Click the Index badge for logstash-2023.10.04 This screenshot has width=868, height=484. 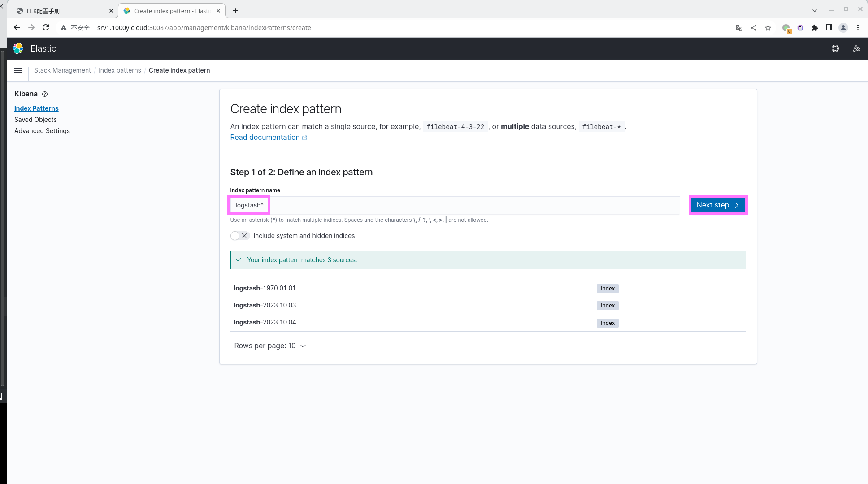click(608, 323)
